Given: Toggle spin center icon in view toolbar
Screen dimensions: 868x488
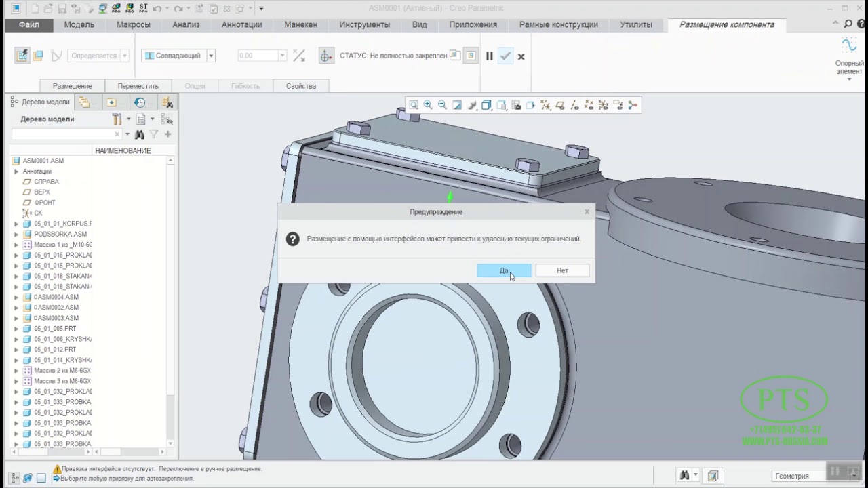Looking at the screenshot, I should pyautogui.click(x=633, y=105).
